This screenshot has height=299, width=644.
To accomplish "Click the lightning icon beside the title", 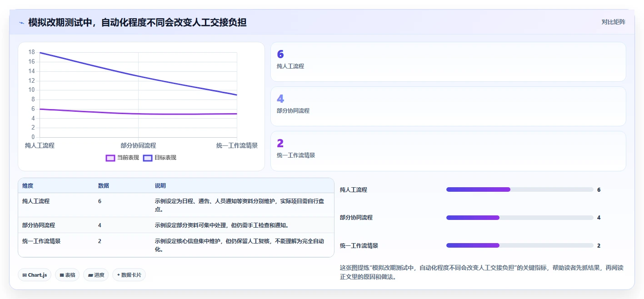I will pyautogui.click(x=21, y=22).
